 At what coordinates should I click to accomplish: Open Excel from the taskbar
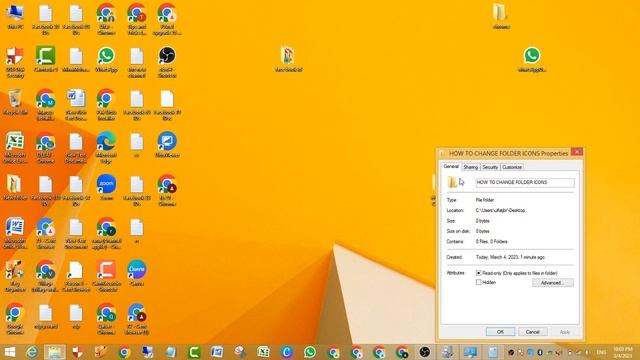coord(263,352)
